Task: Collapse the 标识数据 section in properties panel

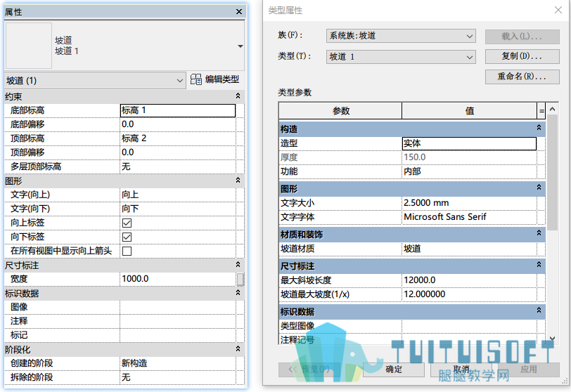Action: coord(238,293)
